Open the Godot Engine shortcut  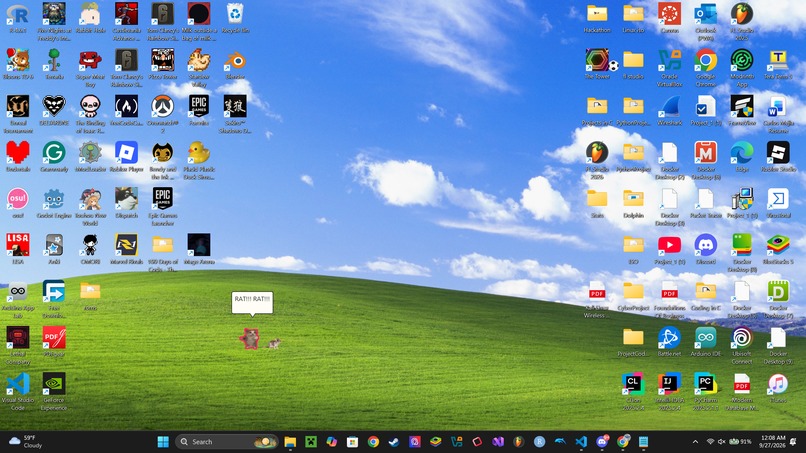point(54,199)
